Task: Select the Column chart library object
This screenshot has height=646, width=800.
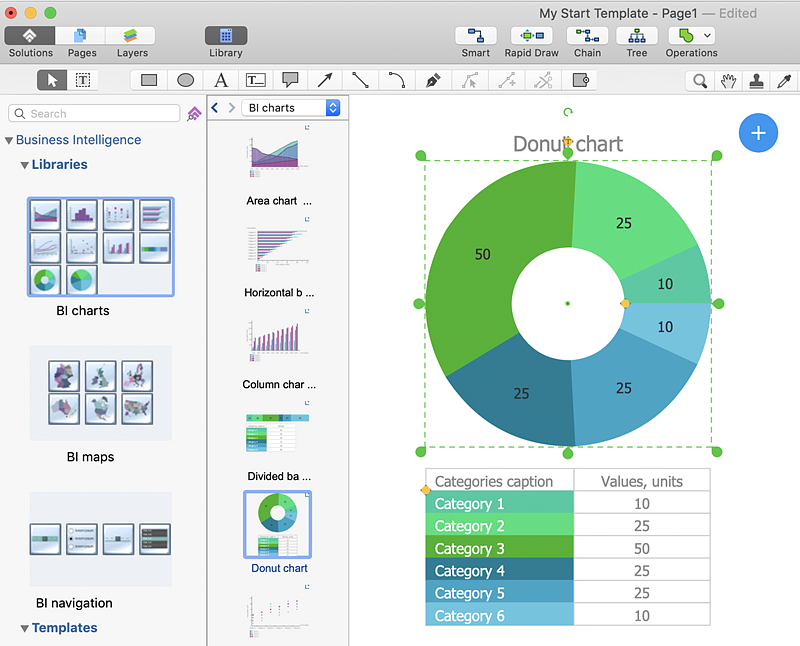Action: coord(278,339)
